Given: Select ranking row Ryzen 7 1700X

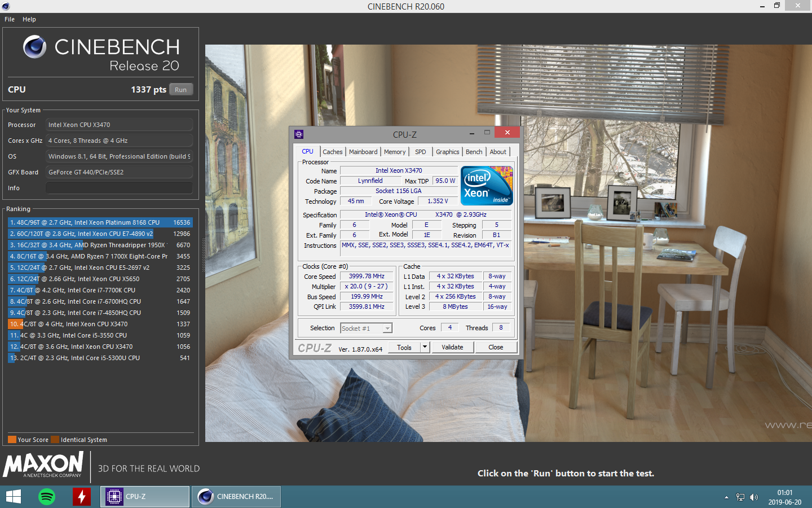Looking at the screenshot, I should click(x=100, y=256).
